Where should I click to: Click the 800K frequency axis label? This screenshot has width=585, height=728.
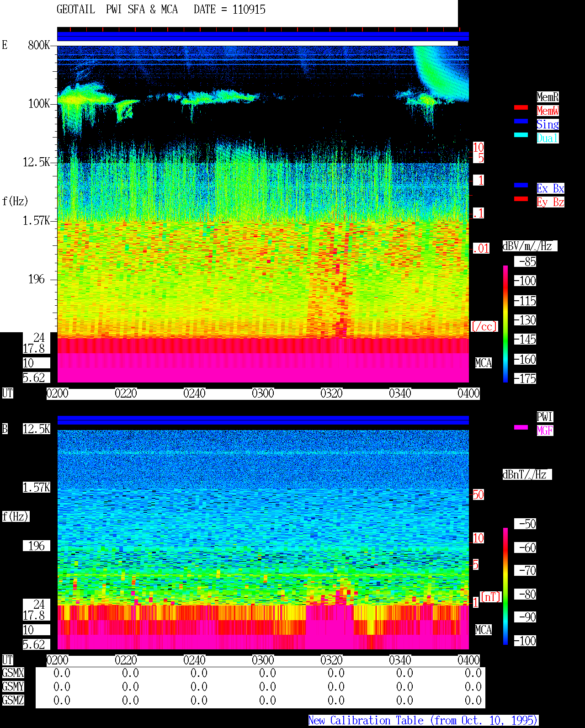click(x=39, y=45)
